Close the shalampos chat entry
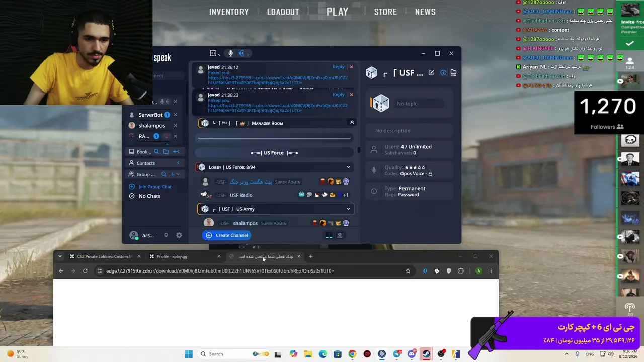 [x=175, y=126]
